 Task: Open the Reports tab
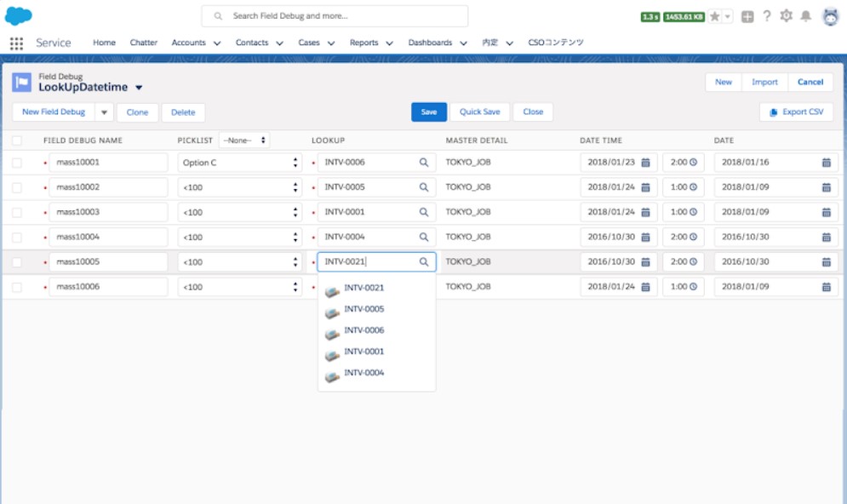click(x=363, y=42)
